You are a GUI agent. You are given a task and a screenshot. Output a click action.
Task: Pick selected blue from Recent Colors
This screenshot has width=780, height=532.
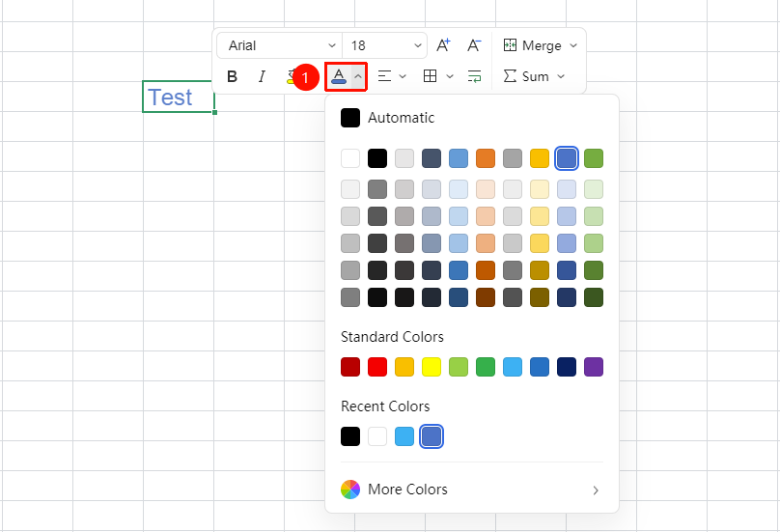(432, 436)
